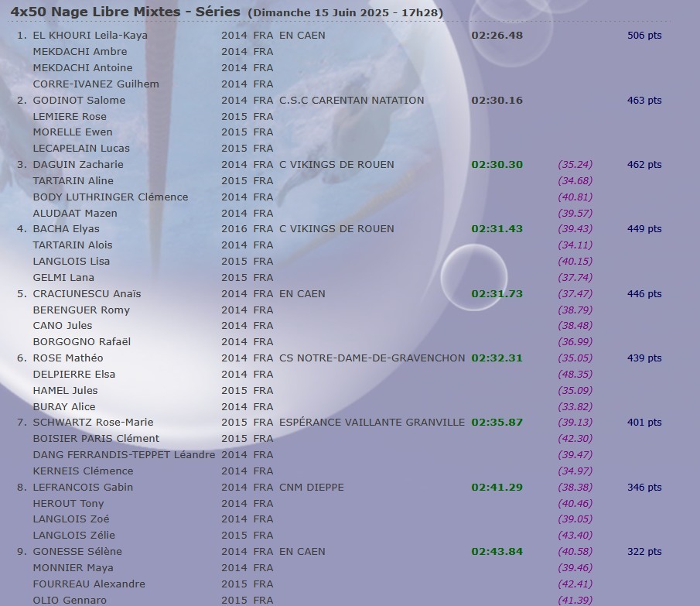Click the 506 pts score
Image resolution: width=700 pixels, height=606 pixels.
point(644,36)
